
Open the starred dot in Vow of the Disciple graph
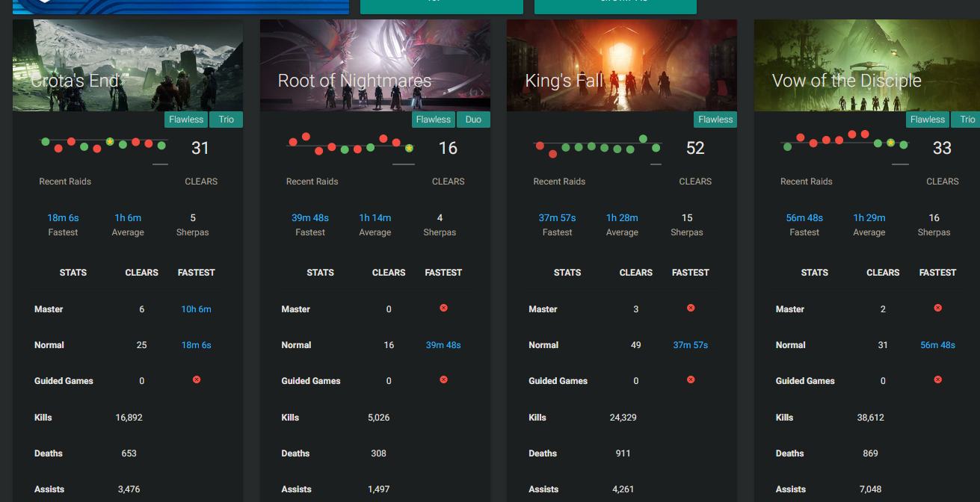click(x=890, y=142)
